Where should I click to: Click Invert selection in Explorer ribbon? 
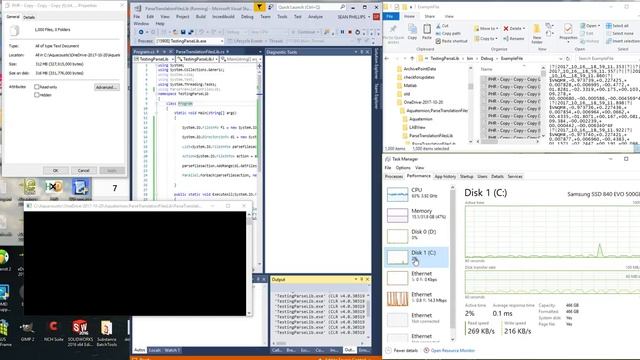tap(622, 41)
